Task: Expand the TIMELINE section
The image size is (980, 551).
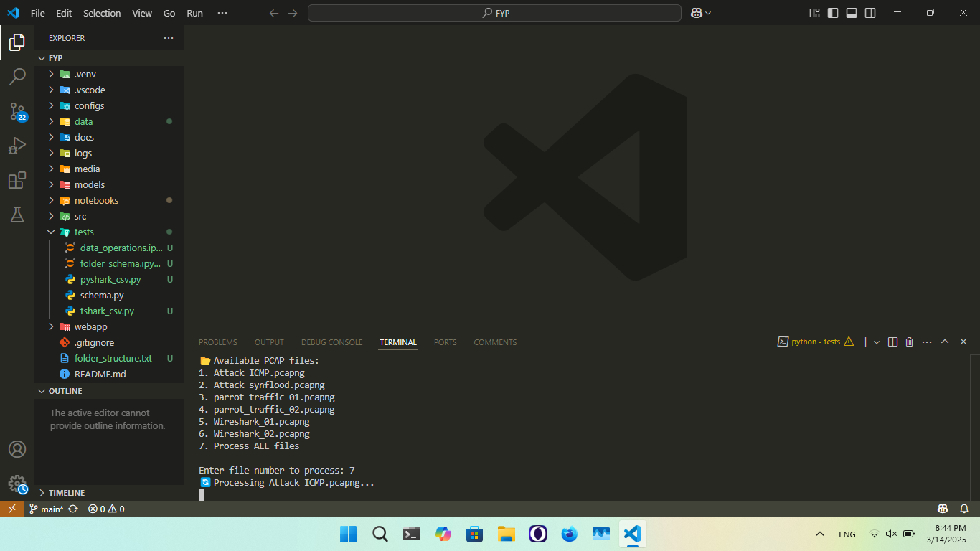Action: click(42, 493)
